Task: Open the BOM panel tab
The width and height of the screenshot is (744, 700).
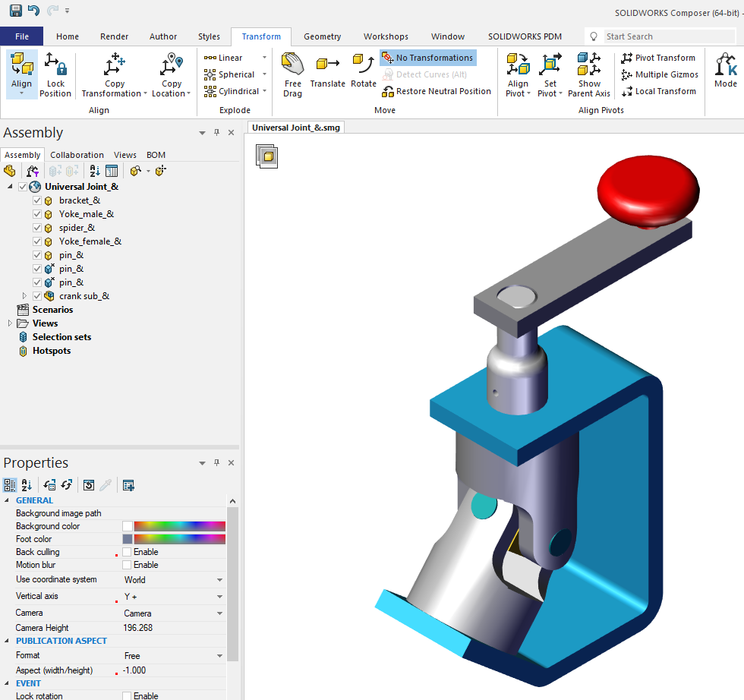Action: point(156,155)
